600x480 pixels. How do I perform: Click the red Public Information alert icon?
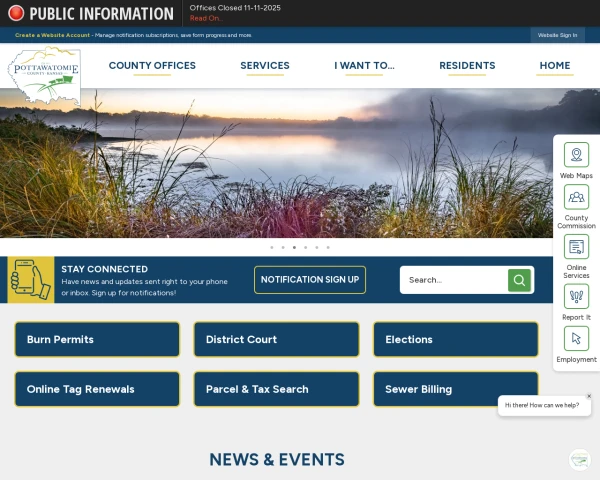16,13
